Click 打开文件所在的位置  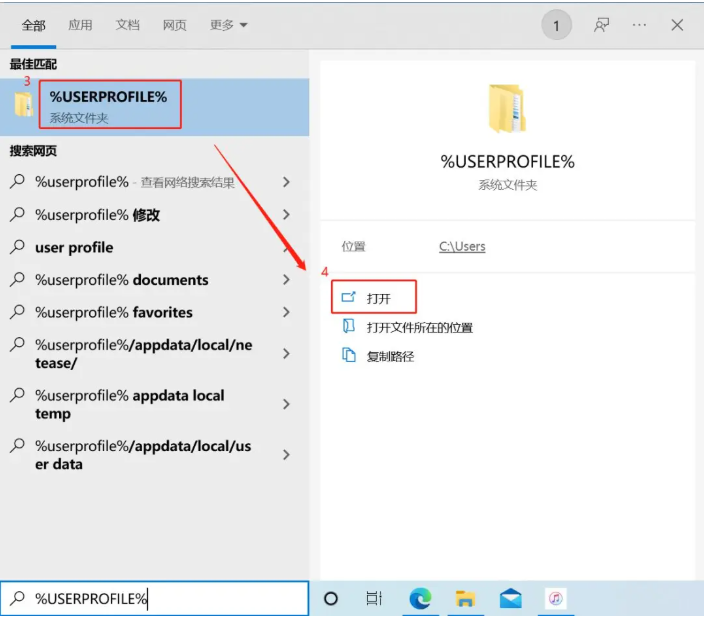coord(419,328)
